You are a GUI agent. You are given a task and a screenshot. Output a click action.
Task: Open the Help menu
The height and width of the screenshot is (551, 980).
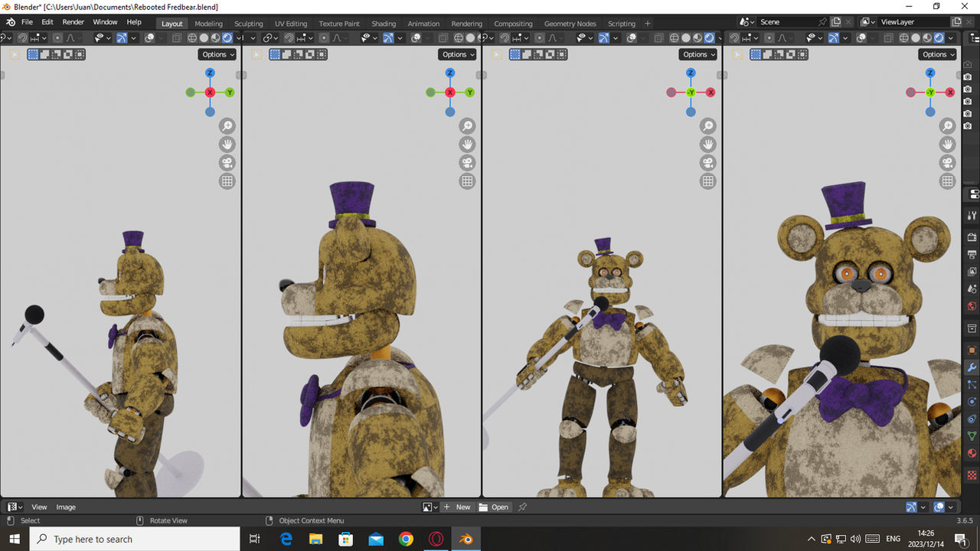(134, 22)
